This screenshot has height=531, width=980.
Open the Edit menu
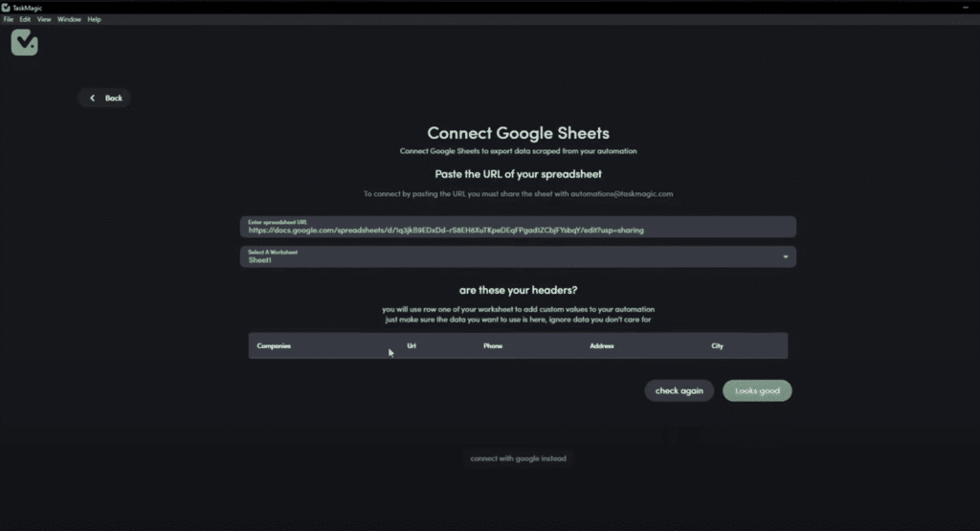25,19
